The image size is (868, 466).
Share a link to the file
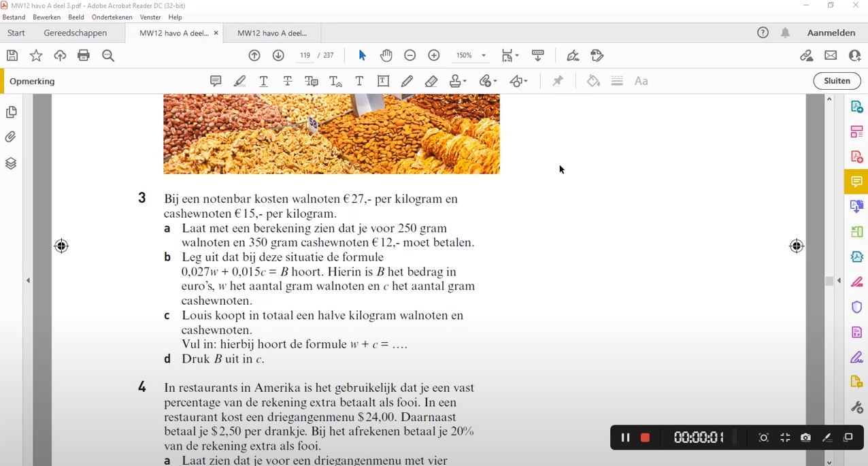[807, 56]
